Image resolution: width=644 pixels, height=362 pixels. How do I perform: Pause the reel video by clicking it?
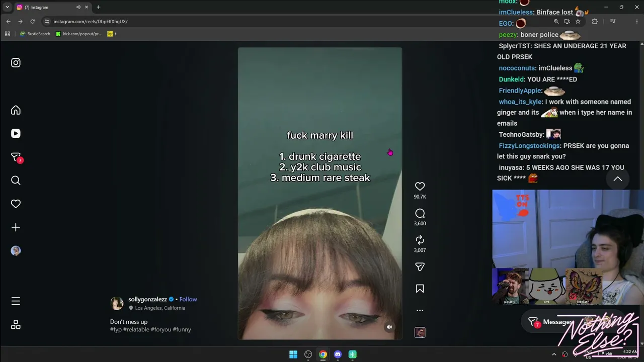coord(320,194)
